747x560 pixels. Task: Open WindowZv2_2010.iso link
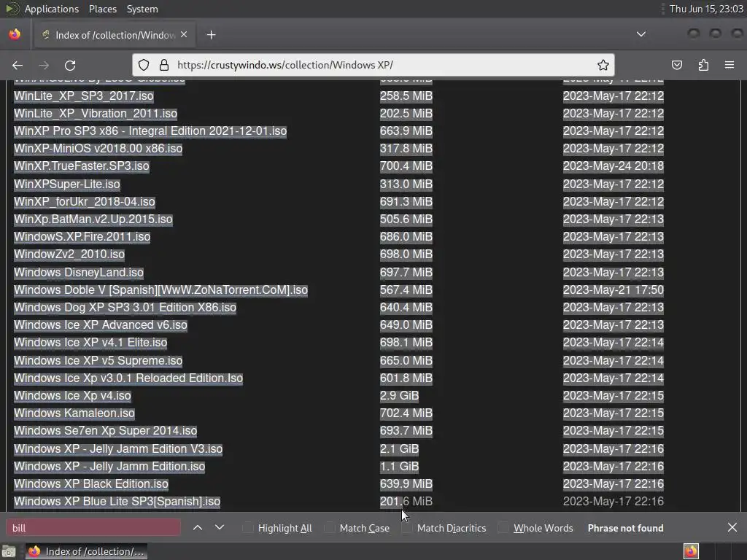coord(69,254)
